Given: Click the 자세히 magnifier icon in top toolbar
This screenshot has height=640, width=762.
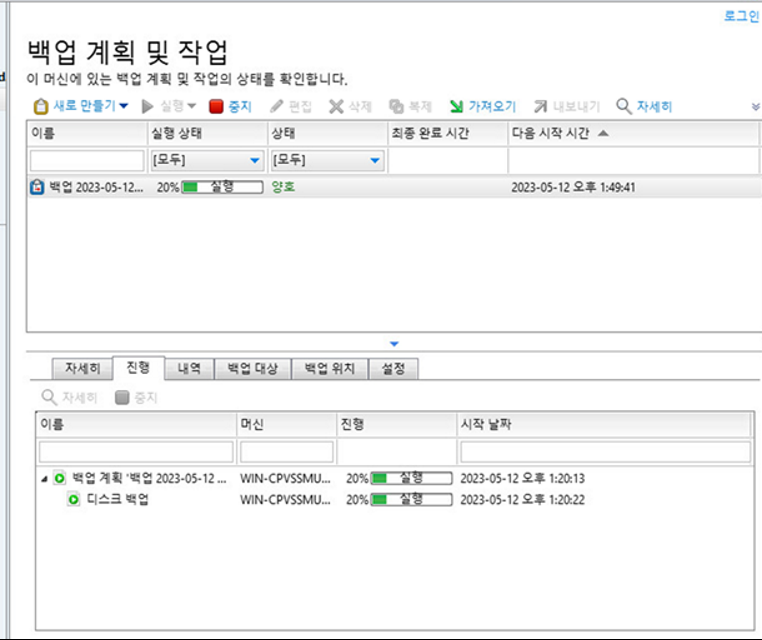Looking at the screenshot, I should 623,106.
